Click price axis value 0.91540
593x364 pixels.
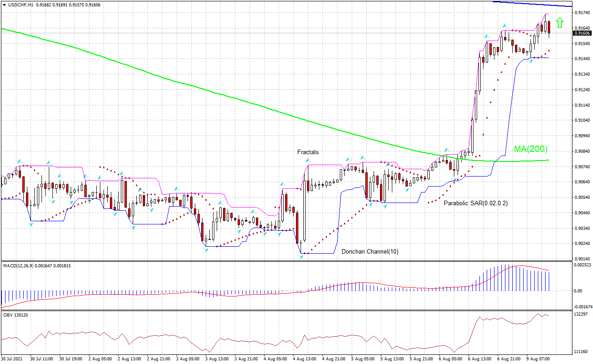coord(582,43)
